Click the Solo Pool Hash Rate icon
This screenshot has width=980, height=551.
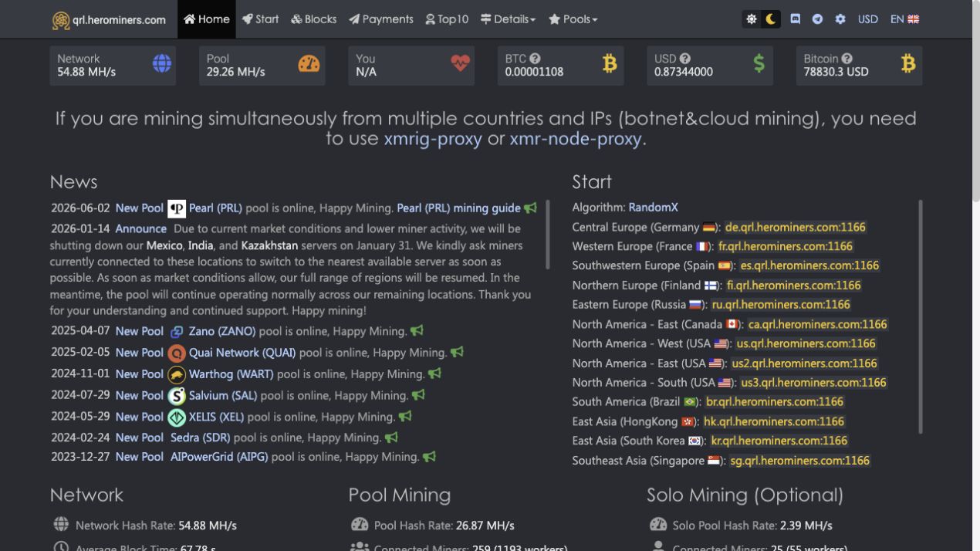pos(658,525)
